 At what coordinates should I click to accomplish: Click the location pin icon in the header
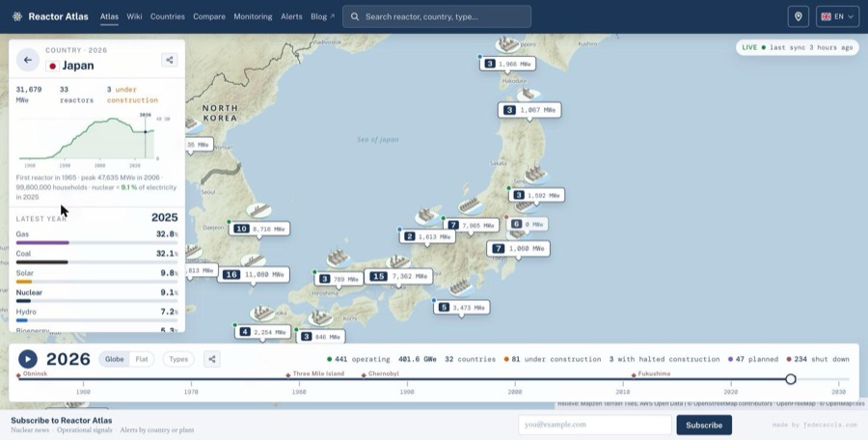tap(799, 16)
